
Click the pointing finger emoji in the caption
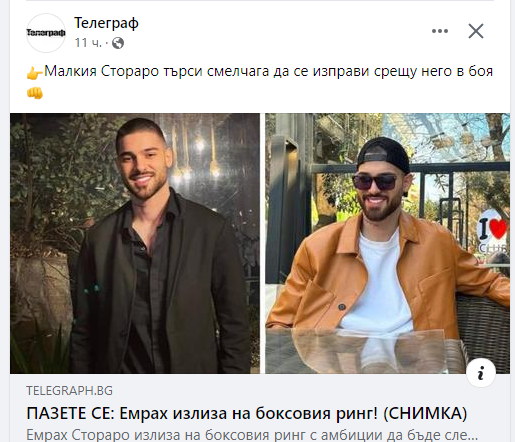[x=35, y=72]
